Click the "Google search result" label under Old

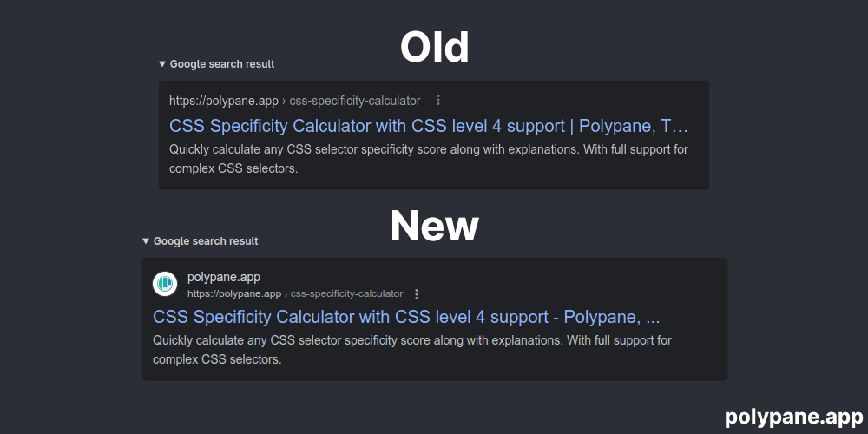[x=222, y=64]
